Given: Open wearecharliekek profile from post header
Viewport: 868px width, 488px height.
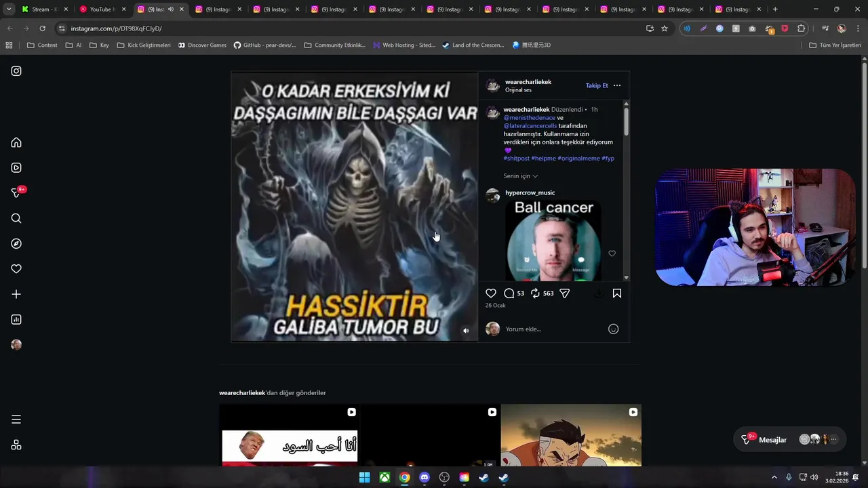Looking at the screenshot, I should coord(528,82).
